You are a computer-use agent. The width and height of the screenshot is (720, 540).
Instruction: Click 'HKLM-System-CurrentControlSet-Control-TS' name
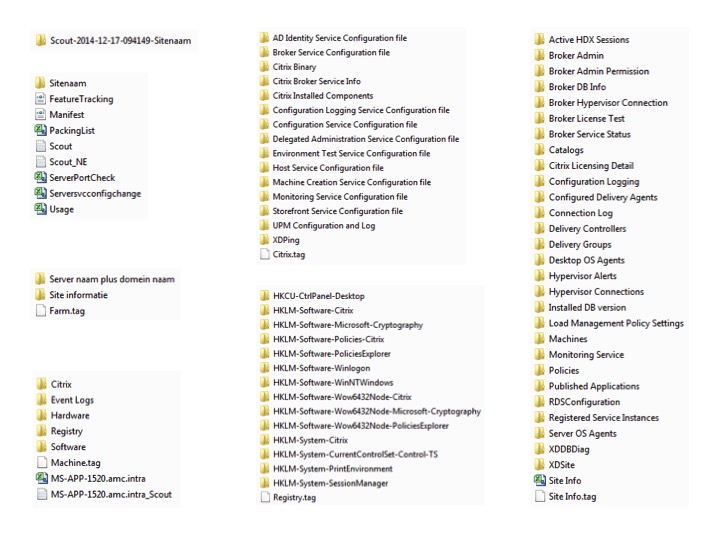355,454
